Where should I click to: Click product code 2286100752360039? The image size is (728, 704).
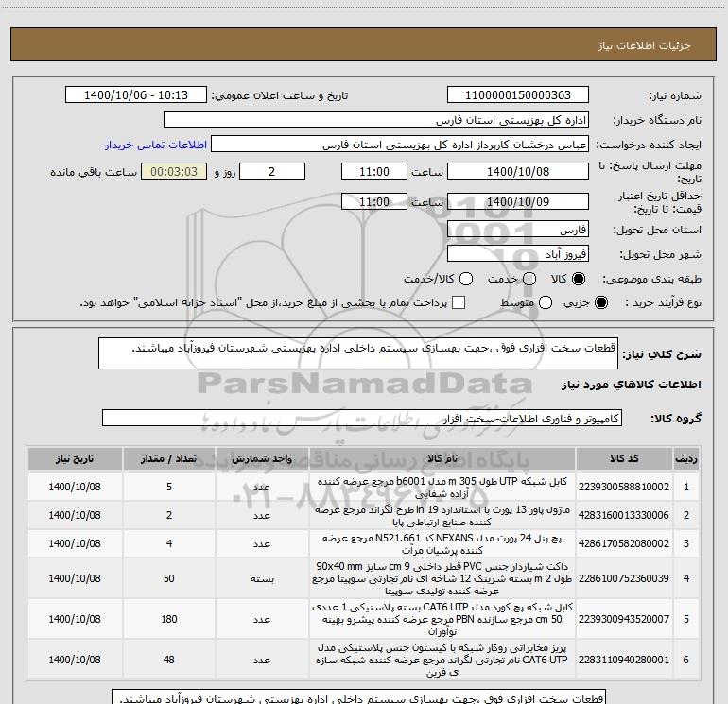coord(624,578)
